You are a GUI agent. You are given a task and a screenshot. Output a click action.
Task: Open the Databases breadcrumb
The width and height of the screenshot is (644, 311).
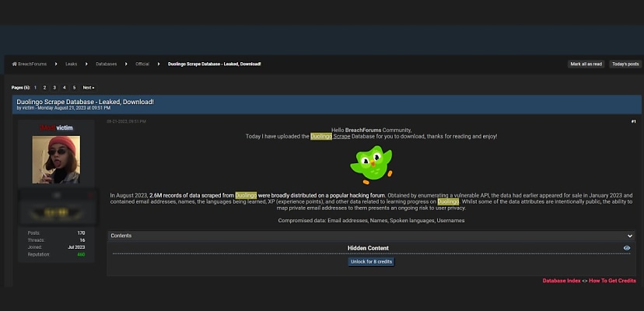tap(107, 64)
